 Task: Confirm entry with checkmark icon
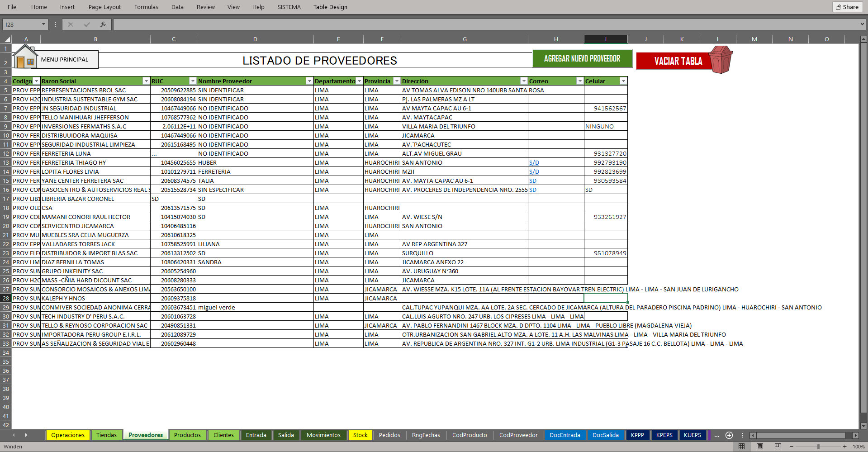87,24
